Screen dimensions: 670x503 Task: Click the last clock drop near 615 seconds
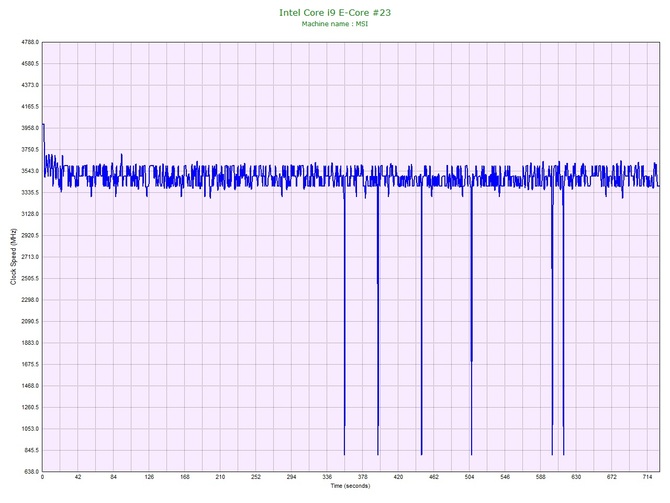[563, 321]
